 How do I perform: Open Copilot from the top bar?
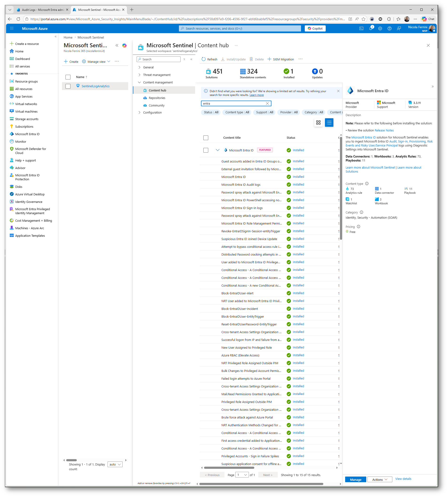click(315, 29)
